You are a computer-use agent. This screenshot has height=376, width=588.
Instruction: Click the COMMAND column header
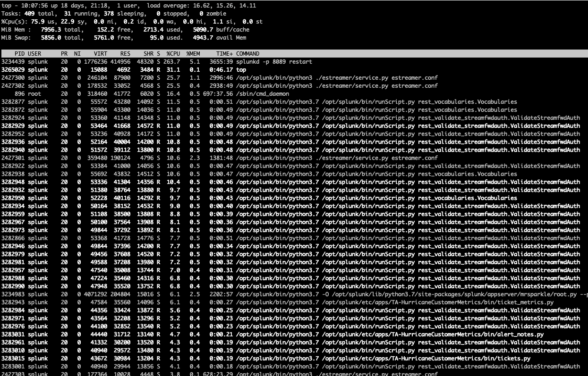coord(247,54)
